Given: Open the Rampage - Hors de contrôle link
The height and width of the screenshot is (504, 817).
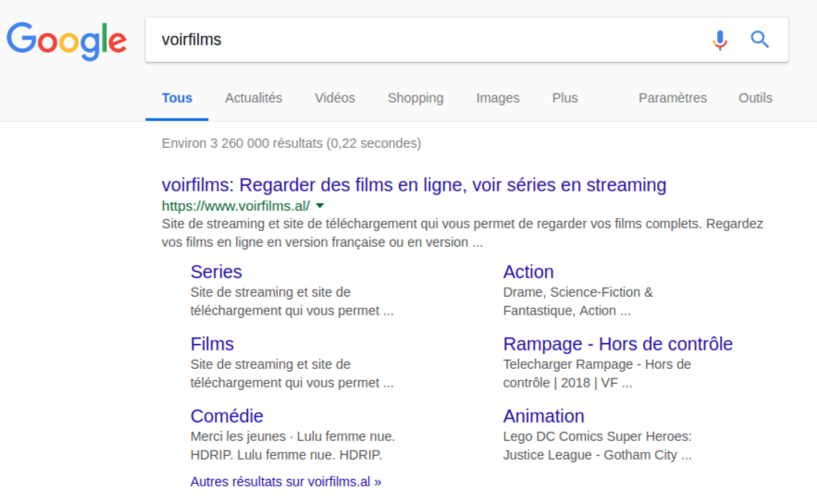Looking at the screenshot, I should (617, 344).
